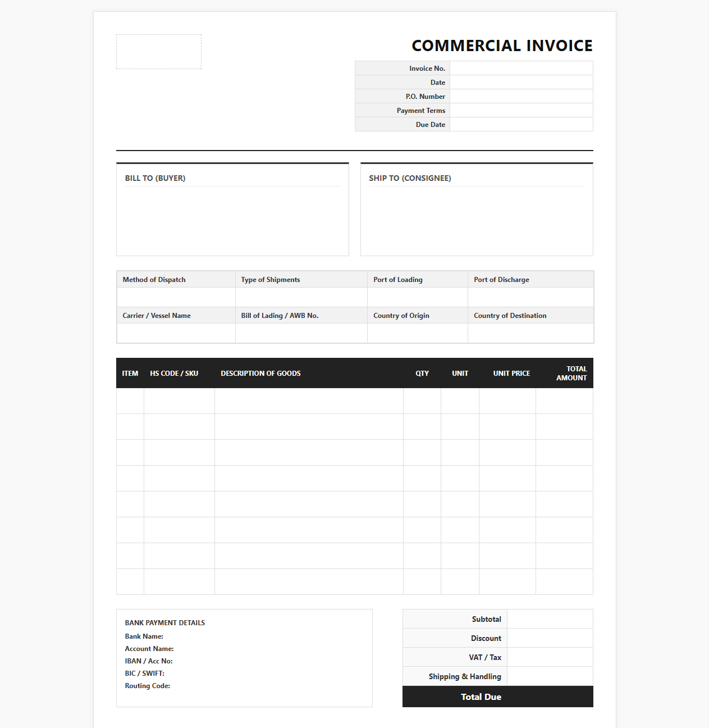Select the cell under Country of Destination
The image size is (709, 728).
[530, 333]
